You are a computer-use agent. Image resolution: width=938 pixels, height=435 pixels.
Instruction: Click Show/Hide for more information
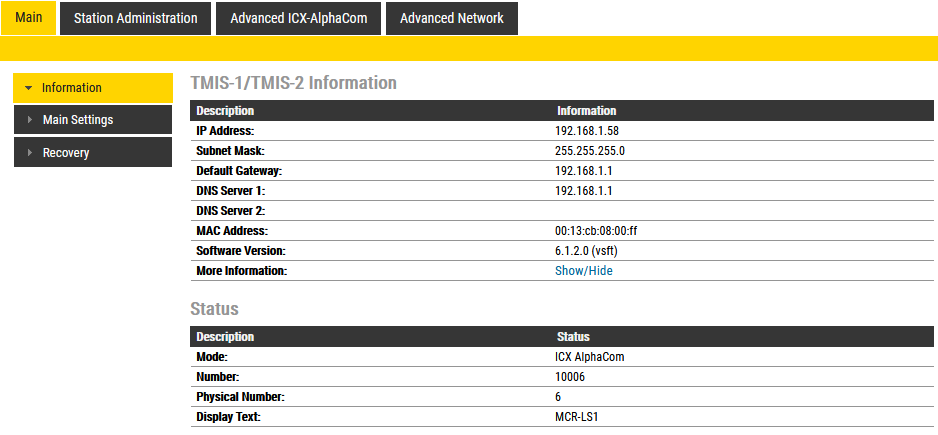pyautogui.click(x=584, y=271)
